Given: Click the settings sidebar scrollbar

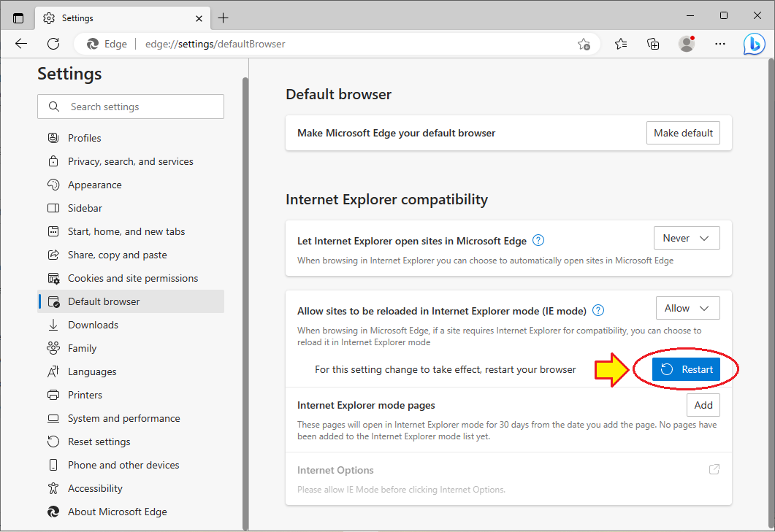Looking at the screenshot, I should 245,302.
